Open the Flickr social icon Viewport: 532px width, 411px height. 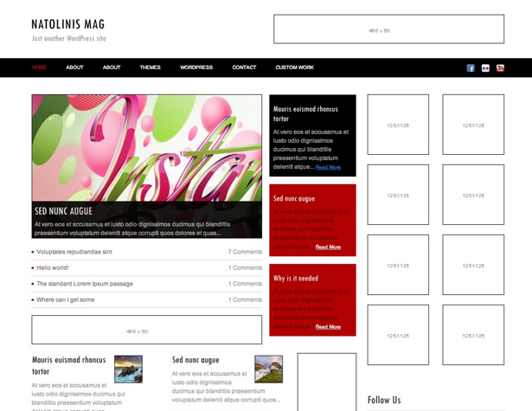point(485,67)
